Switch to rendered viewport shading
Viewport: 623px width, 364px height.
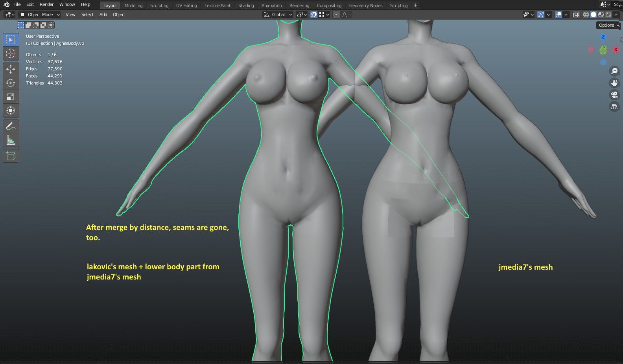pyautogui.click(x=608, y=15)
